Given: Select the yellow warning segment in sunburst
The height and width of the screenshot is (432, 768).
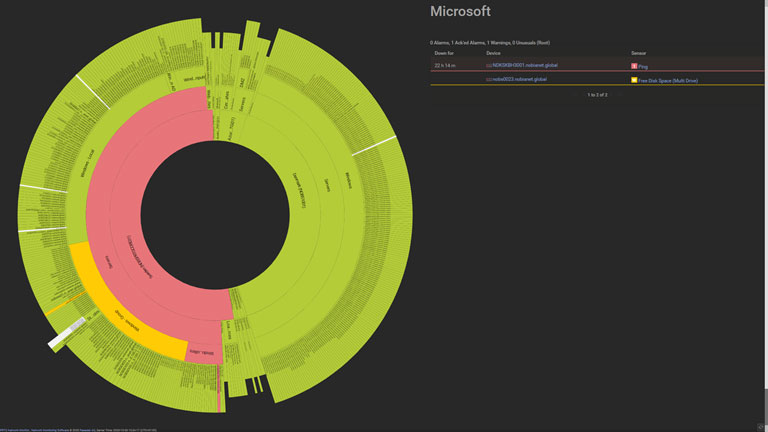Looking at the screenshot, I should click(125, 318).
